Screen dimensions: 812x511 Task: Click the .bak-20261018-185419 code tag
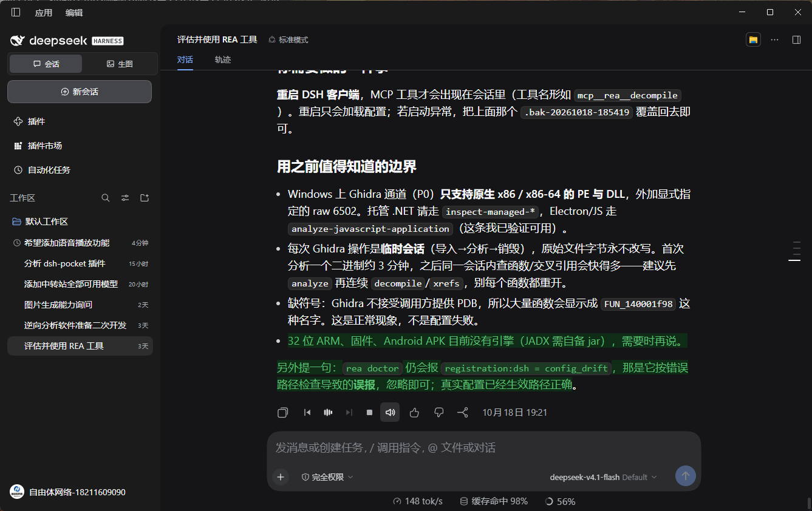point(576,112)
